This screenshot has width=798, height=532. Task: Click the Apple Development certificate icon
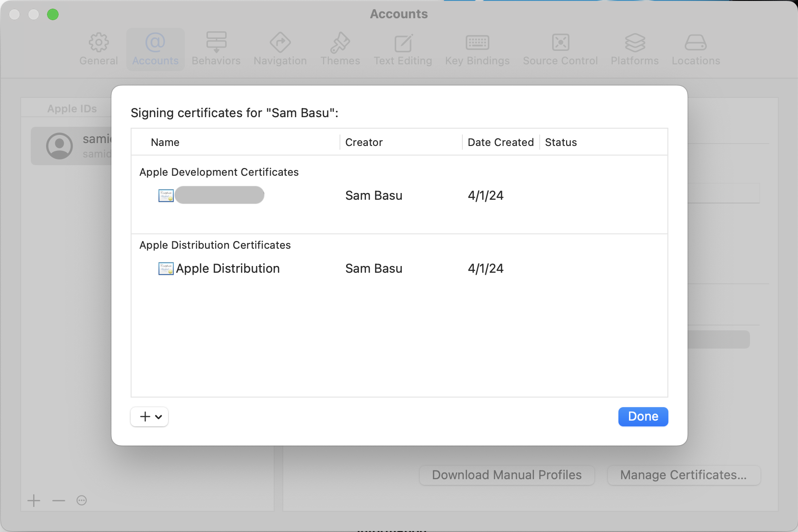(166, 195)
